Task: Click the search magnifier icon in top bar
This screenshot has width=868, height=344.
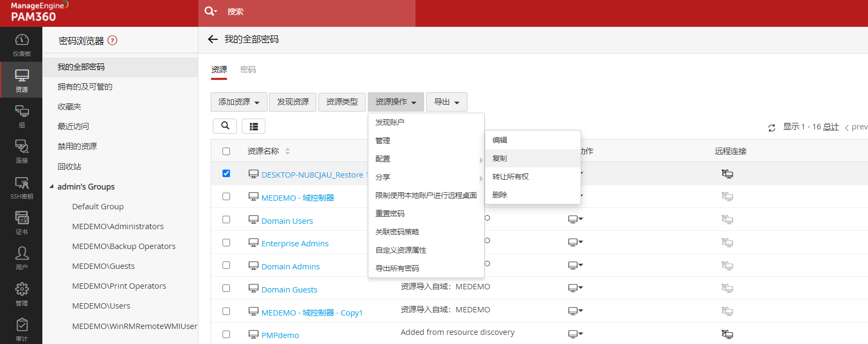Action: 210,11
